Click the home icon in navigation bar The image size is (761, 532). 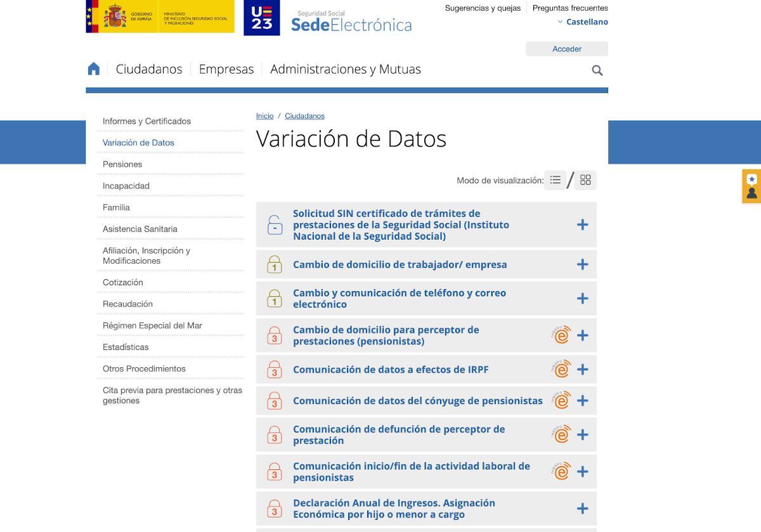point(94,69)
